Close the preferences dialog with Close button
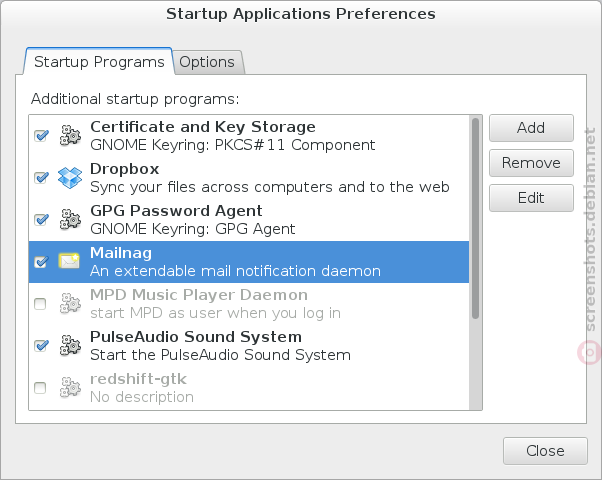602x480 pixels. pyautogui.click(x=545, y=451)
